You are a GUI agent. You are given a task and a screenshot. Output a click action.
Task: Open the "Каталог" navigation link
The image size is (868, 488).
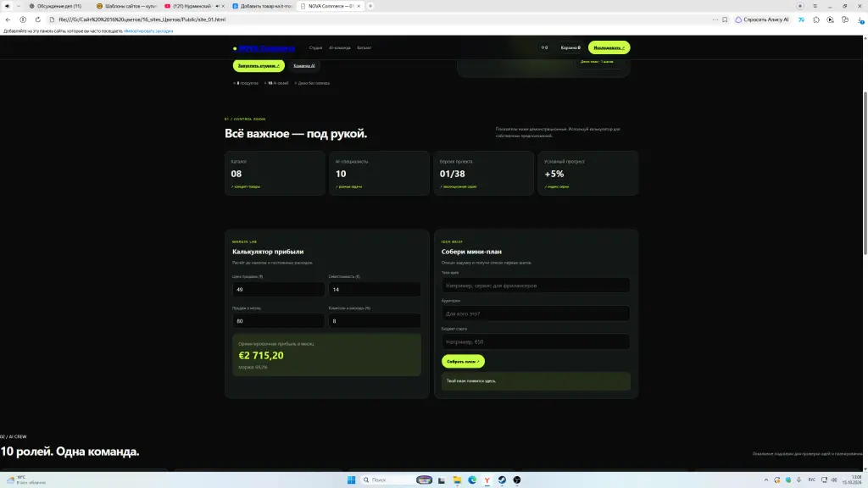(x=364, y=47)
